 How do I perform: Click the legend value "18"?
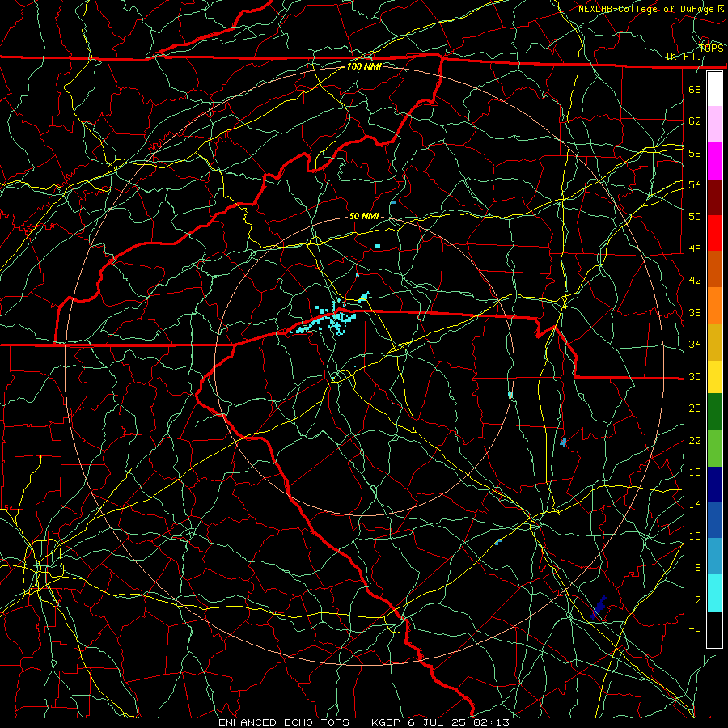pos(695,472)
